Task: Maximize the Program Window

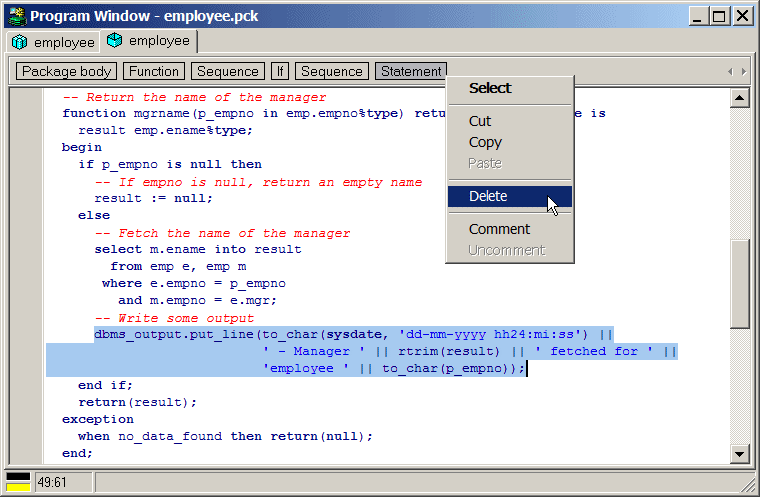Action: (719, 16)
